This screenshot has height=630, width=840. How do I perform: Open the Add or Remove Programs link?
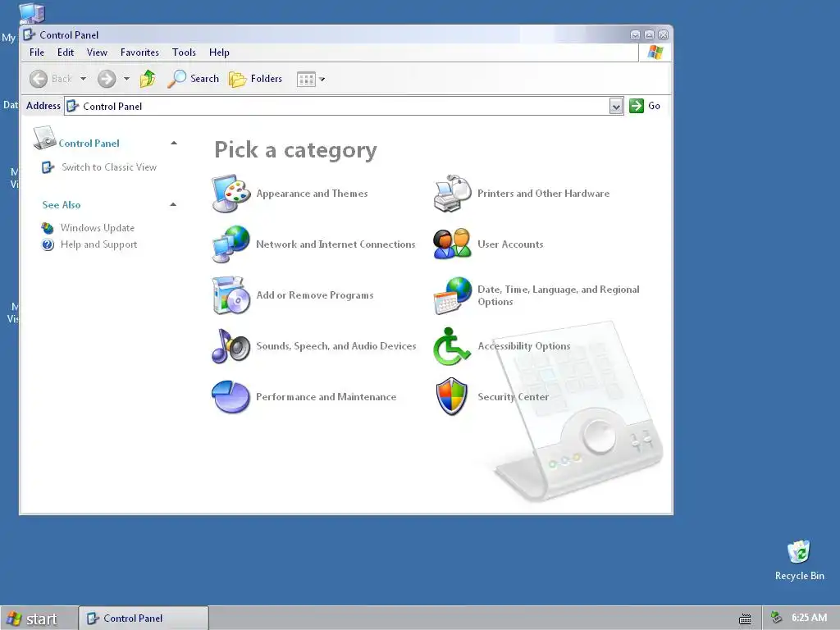314,295
